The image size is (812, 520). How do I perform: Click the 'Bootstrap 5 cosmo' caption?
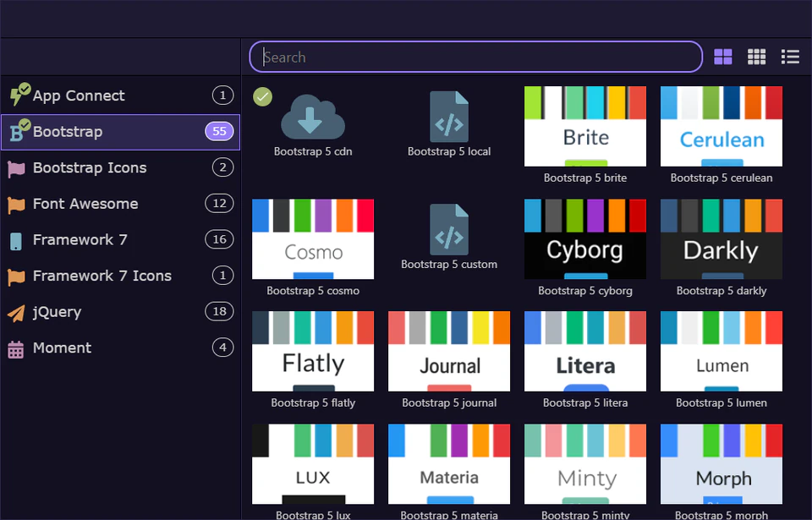pyautogui.click(x=313, y=291)
